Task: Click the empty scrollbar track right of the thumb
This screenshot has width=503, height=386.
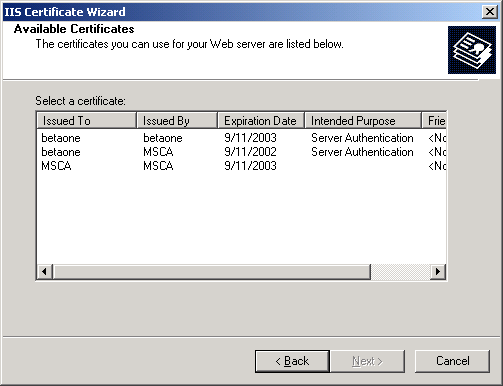Action: [x=400, y=272]
